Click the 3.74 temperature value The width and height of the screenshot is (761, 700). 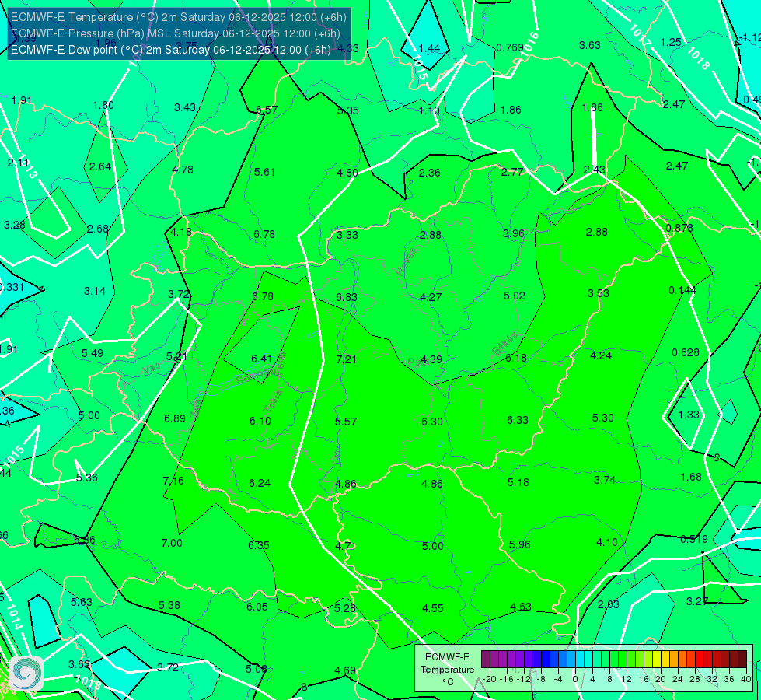[605, 480]
